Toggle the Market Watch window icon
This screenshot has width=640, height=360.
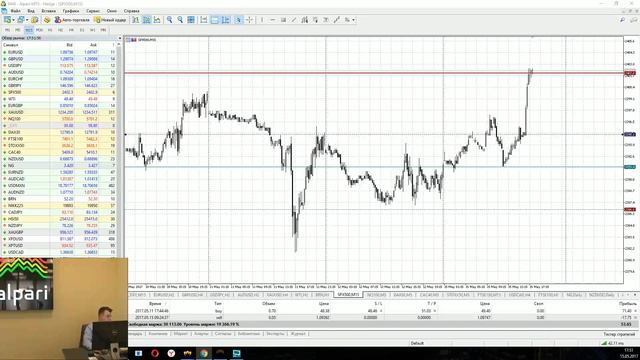pos(35,20)
